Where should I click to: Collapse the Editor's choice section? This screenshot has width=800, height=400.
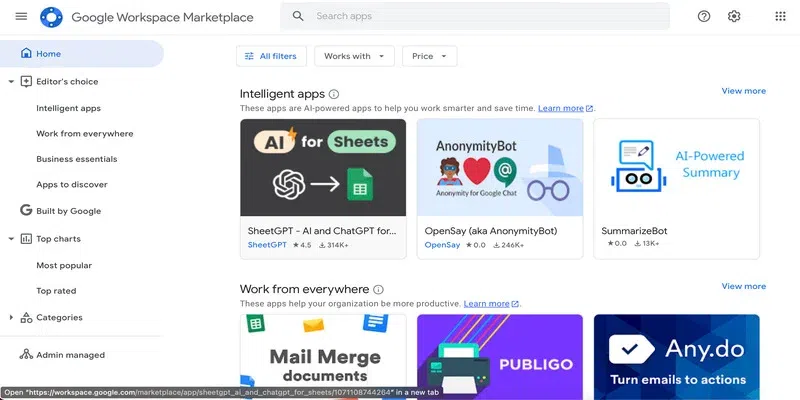[11, 82]
